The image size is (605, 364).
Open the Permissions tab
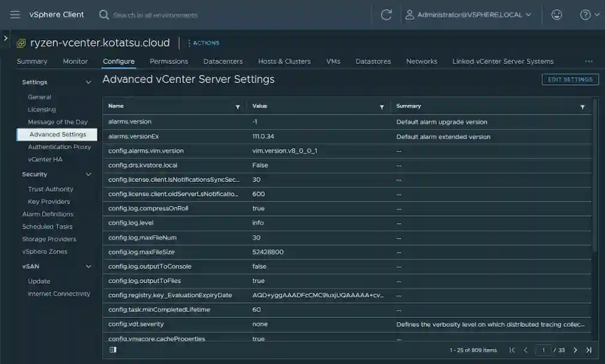pyautogui.click(x=169, y=61)
